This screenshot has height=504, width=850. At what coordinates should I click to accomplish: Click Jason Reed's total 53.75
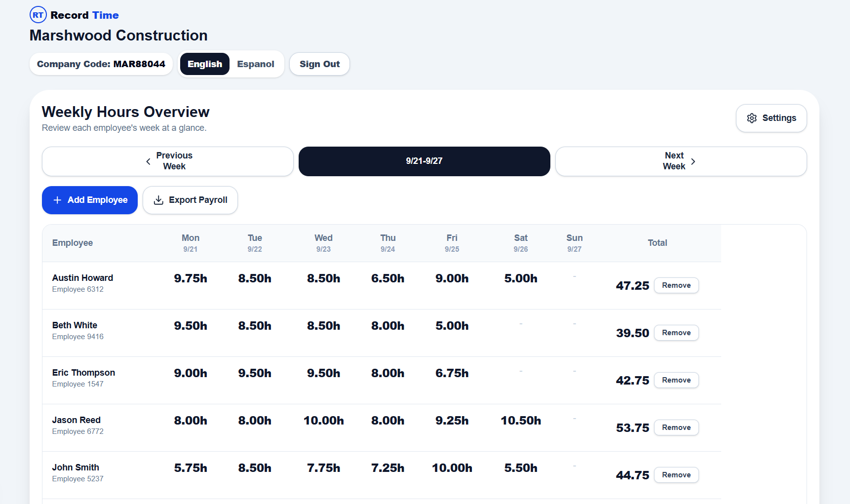[x=632, y=428]
